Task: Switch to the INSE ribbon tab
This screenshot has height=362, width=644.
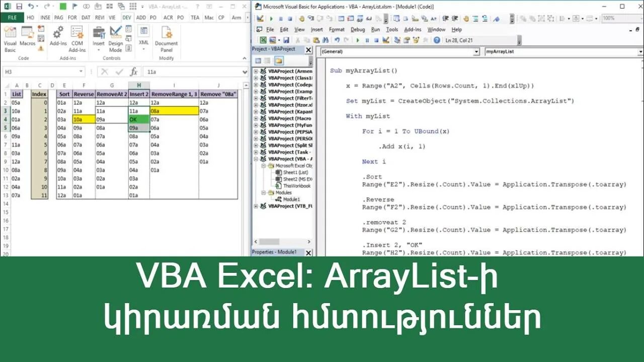Action: pos(45,18)
